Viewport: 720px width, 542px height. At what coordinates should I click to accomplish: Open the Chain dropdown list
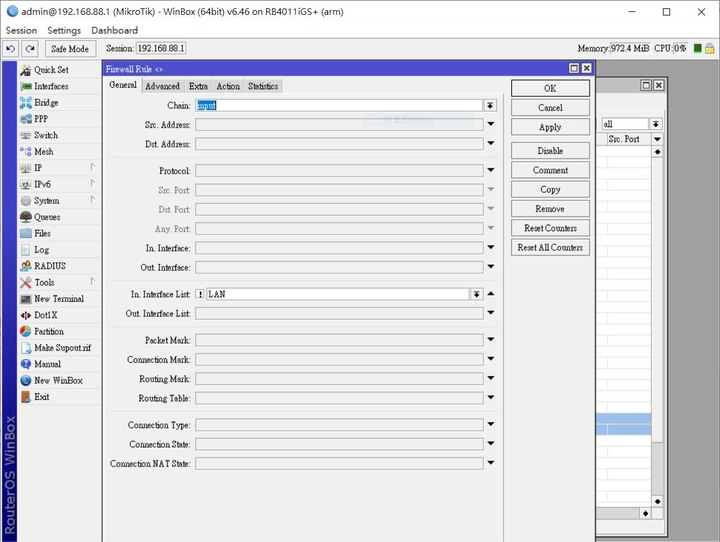[490, 106]
